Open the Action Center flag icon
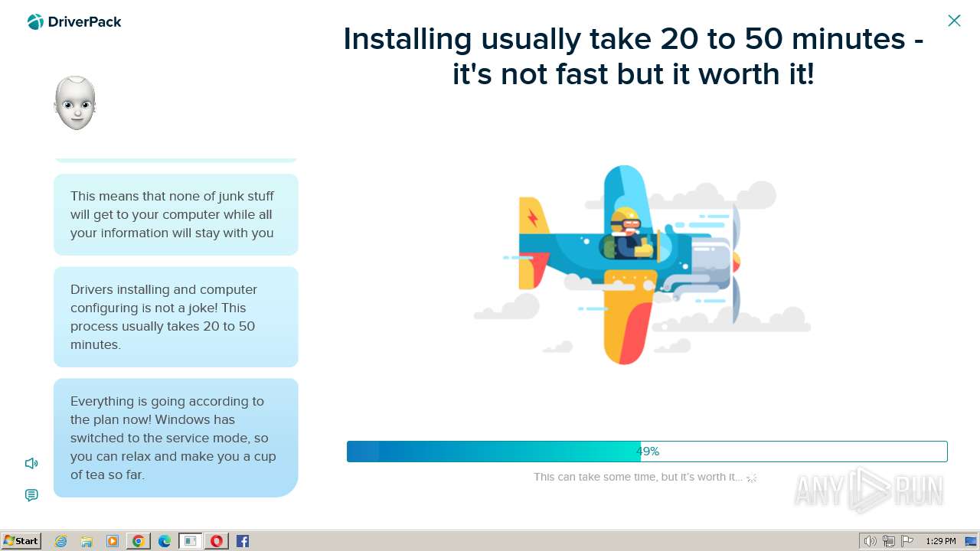This screenshot has height=551, width=980. tap(907, 541)
